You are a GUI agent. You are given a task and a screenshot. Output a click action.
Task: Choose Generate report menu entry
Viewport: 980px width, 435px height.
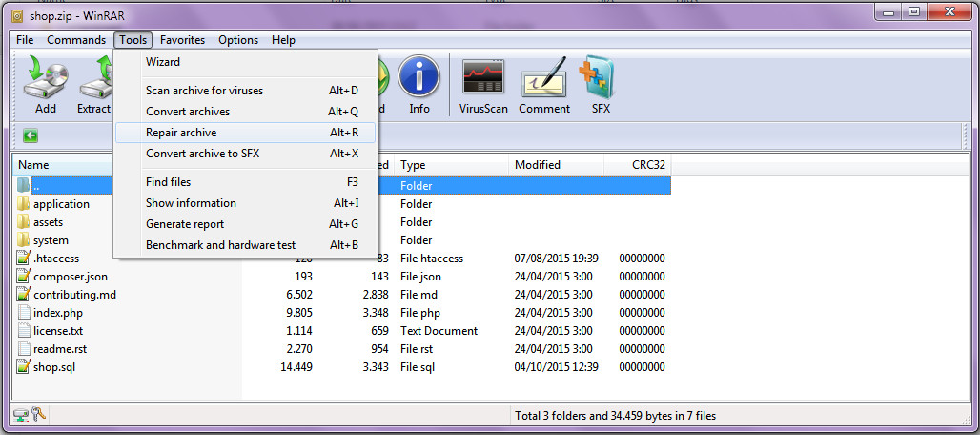(246, 224)
